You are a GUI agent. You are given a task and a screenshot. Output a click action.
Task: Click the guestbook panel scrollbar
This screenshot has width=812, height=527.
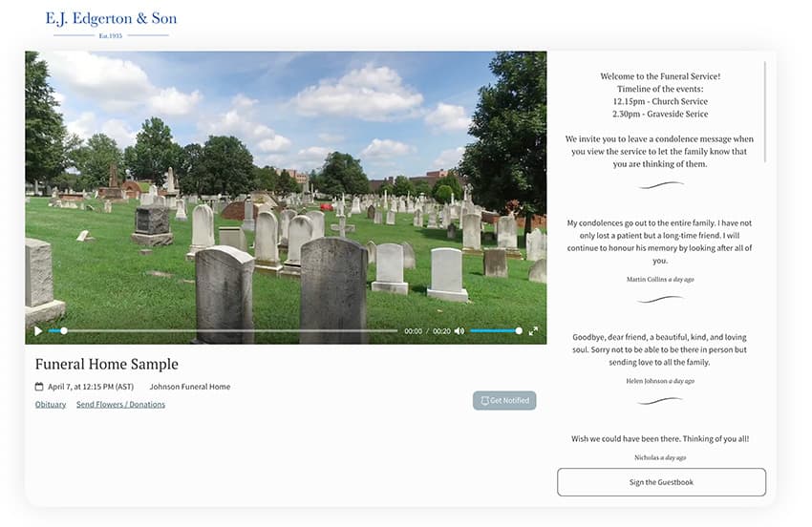tap(764, 112)
